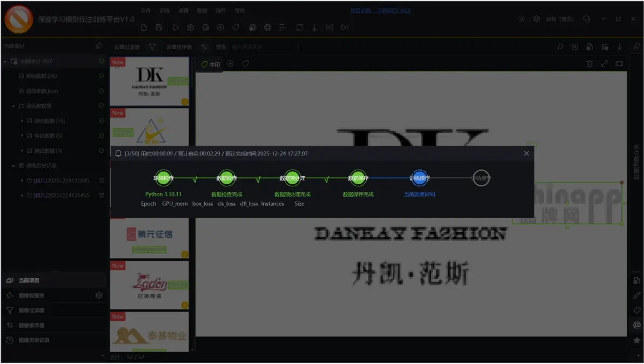This screenshot has height=364, width=644.
Task: Delete history record 20251224131845 with trash icon
Action: click(x=102, y=180)
